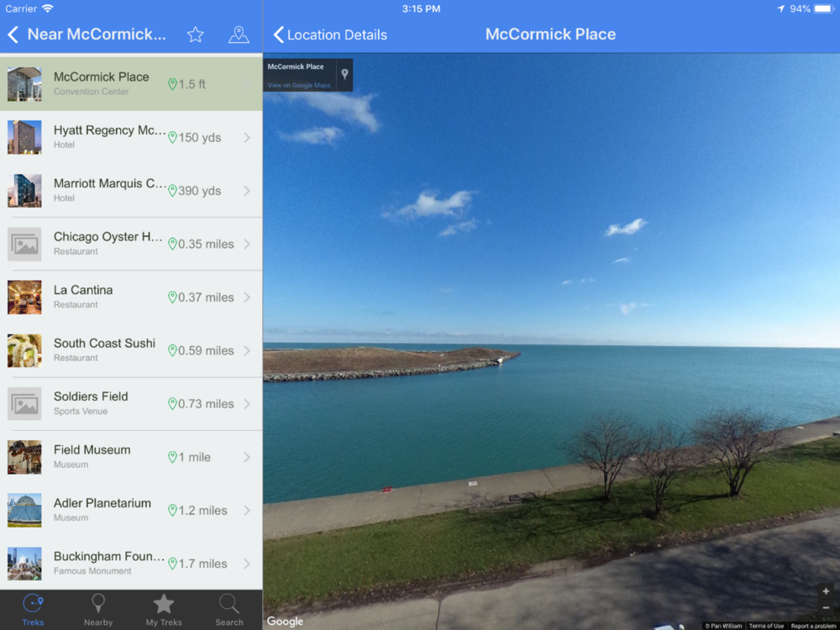Open Pan William photo credit link

[724, 626]
